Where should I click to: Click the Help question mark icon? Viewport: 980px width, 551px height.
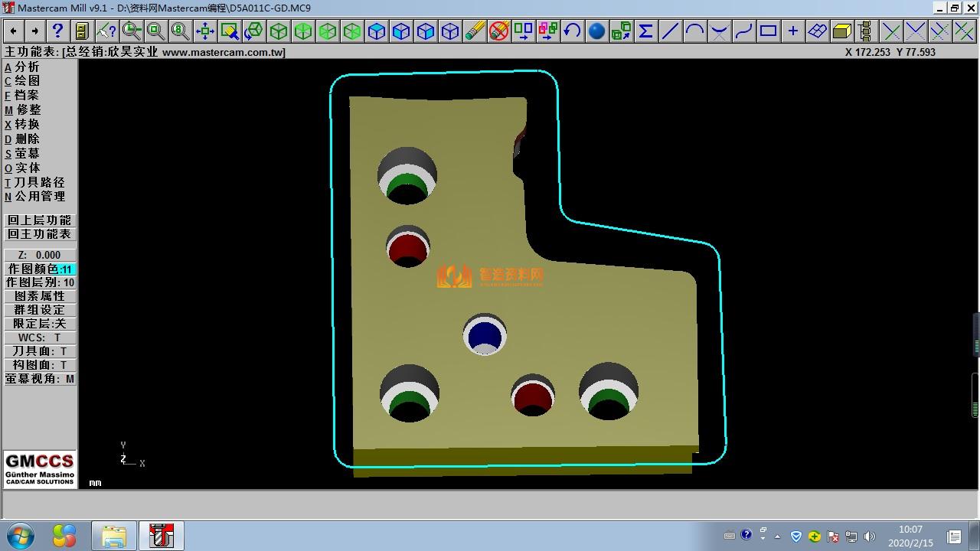coord(57,31)
